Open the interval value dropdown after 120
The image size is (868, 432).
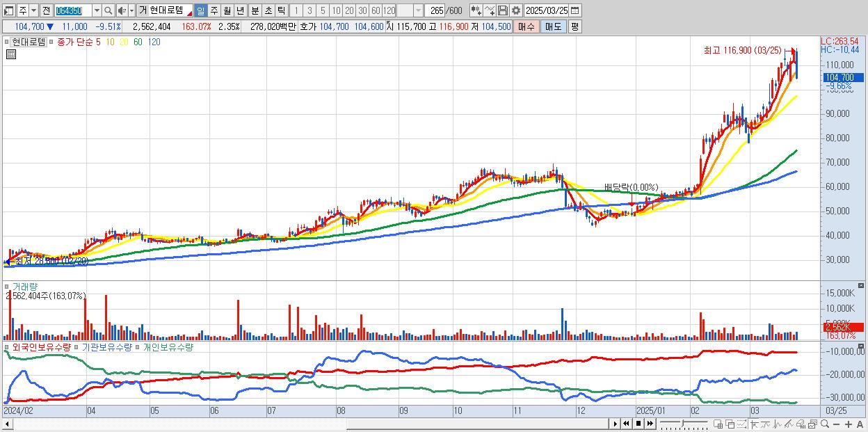(x=418, y=10)
